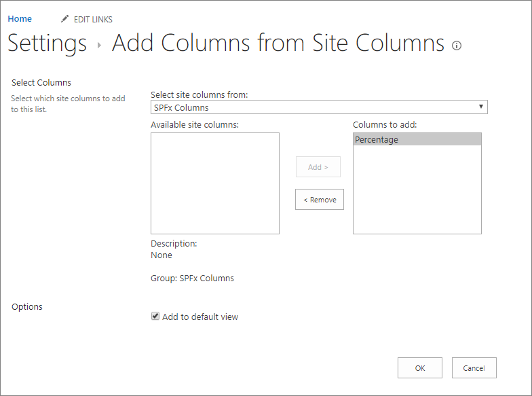This screenshot has height=396, width=532.
Task: Open the Select site columns from dropdown
Action: click(x=319, y=107)
